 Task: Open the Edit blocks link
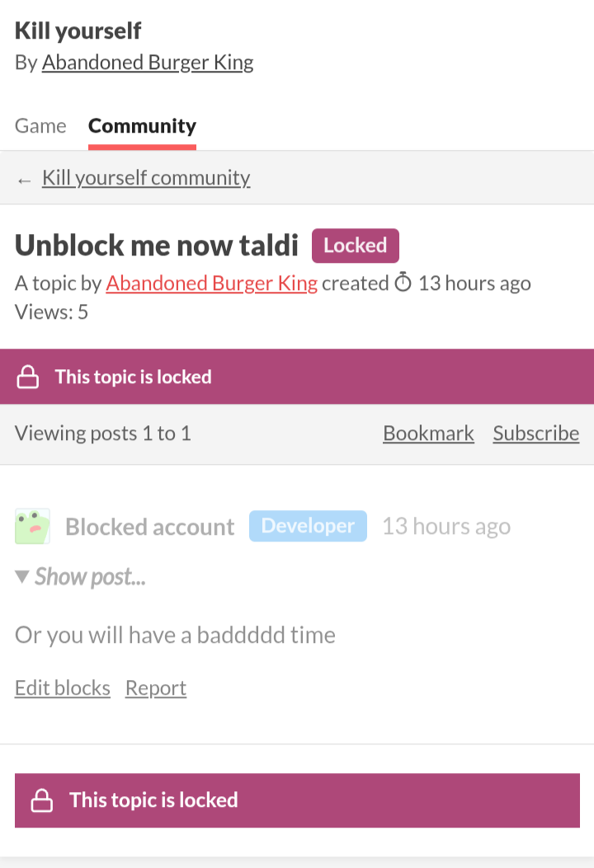coord(63,688)
